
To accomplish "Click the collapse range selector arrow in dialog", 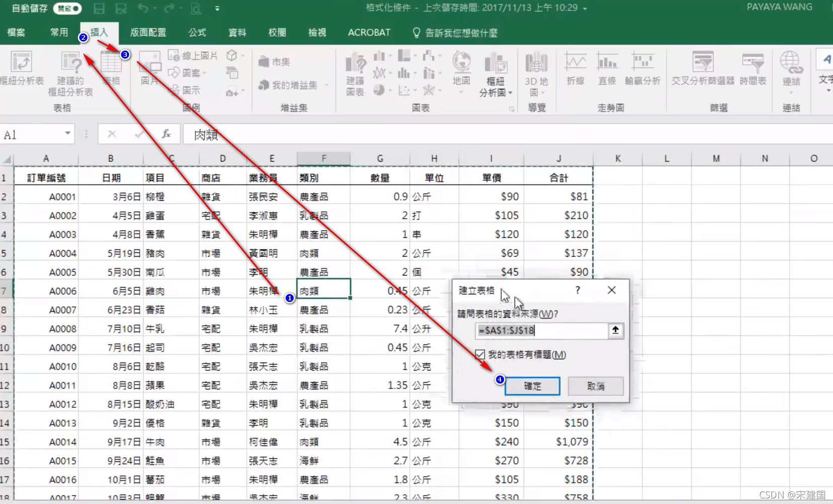I will [615, 330].
